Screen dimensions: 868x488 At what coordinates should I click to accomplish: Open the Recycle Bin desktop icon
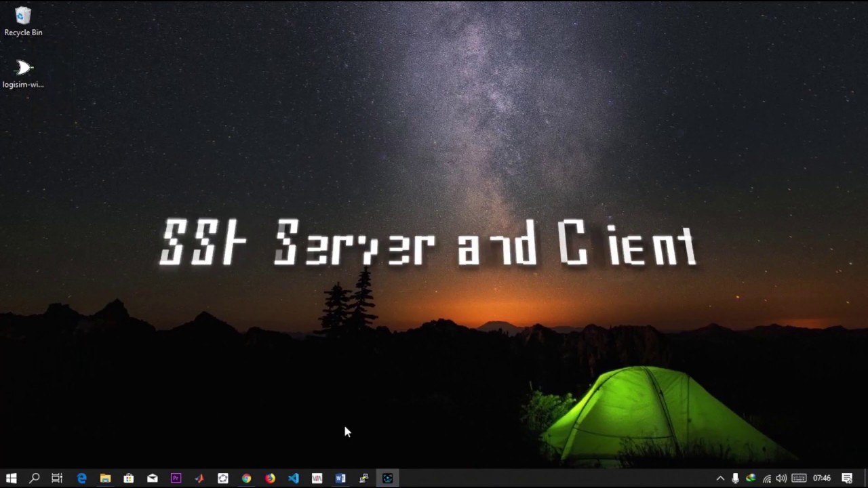click(x=23, y=21)
